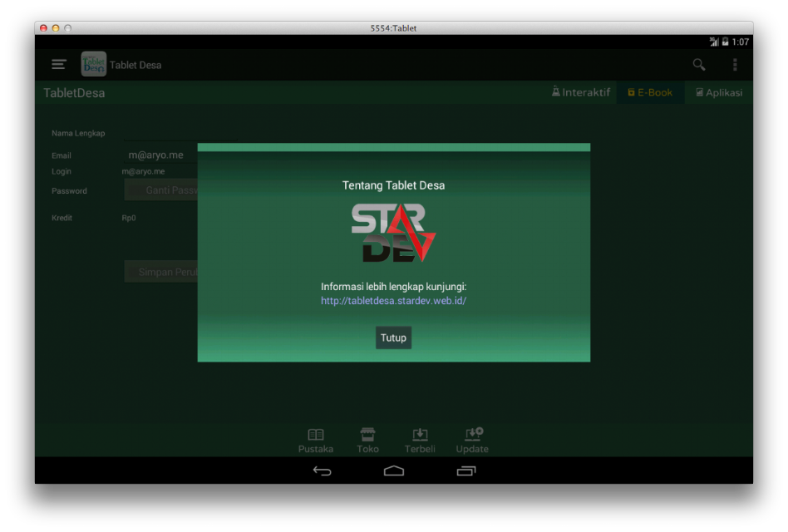This screenshot has height=532, width=788.
Task: Open Toko store section
Action: tap(368, 441)
